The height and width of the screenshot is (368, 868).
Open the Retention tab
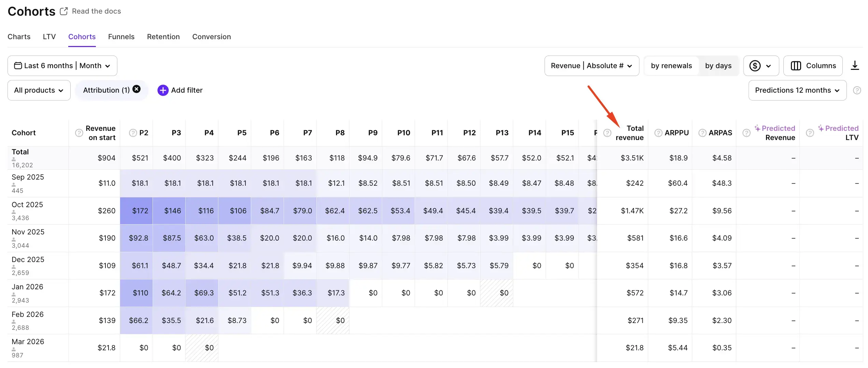(163, 36)
